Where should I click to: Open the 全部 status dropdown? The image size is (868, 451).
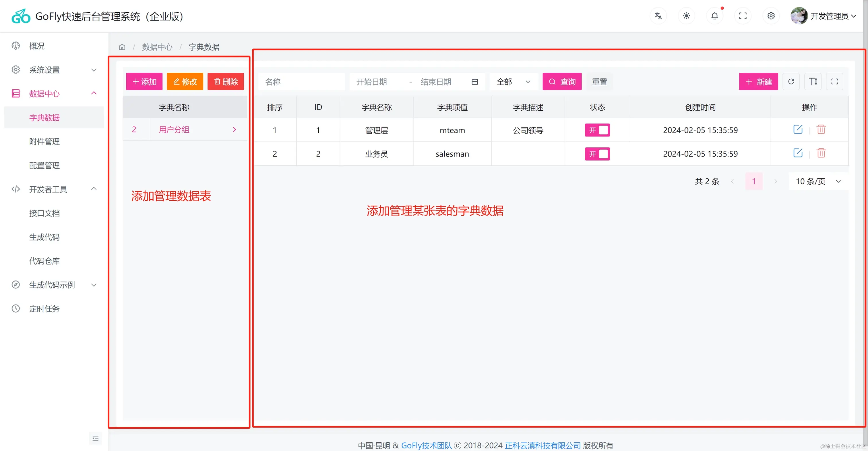(x=513, y=82)
